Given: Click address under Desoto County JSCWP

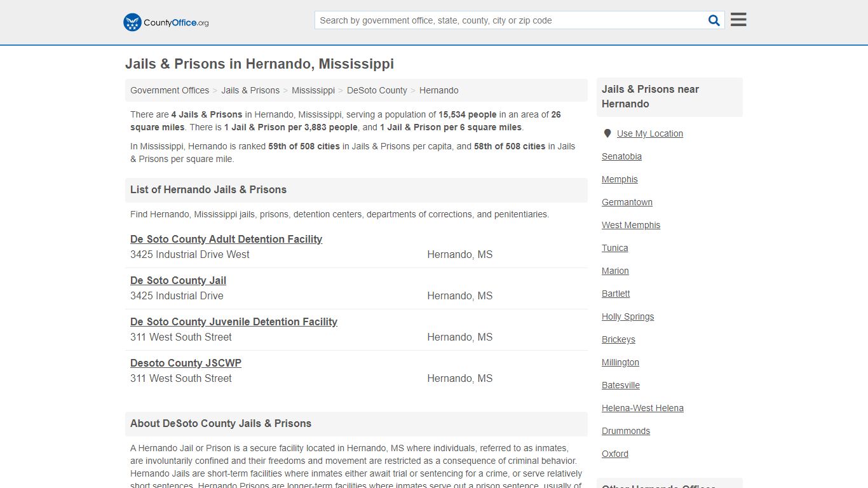Looking at the screenshot, I should tap(181, 378).
